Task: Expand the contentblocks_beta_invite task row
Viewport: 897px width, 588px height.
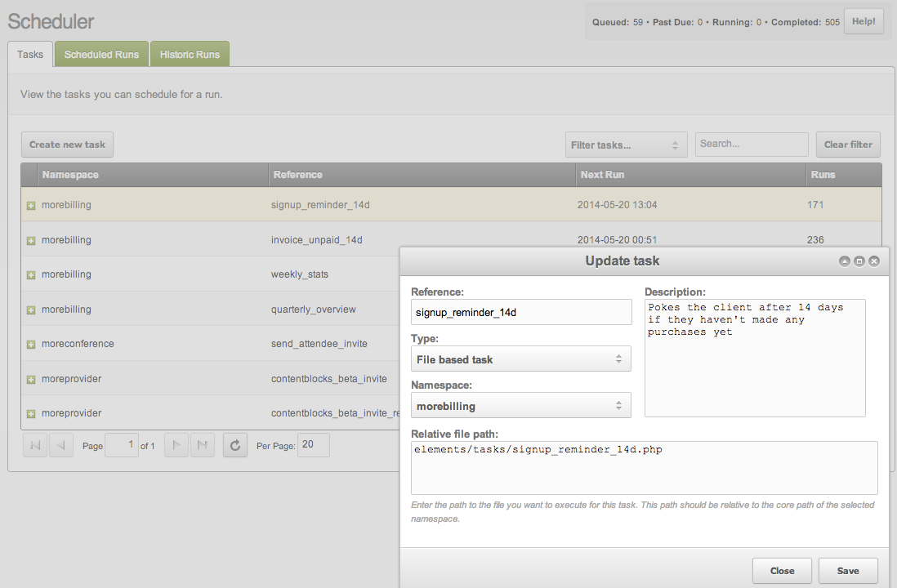Action: point(31,379)
